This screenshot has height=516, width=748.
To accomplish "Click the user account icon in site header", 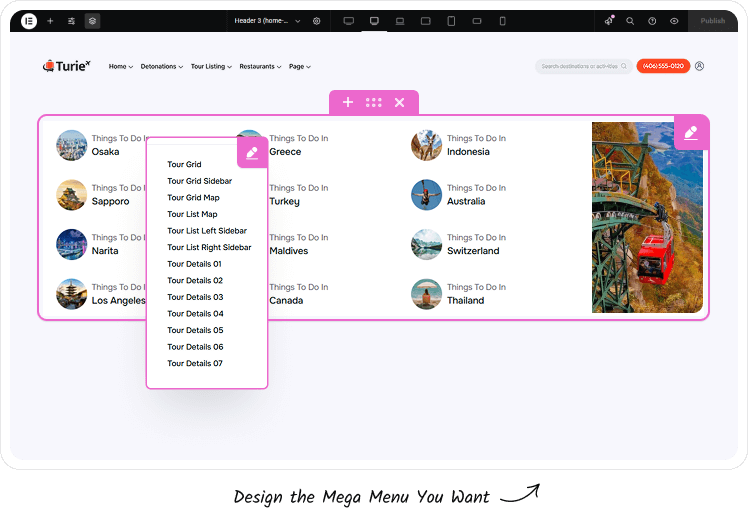I will pos(699,66).
